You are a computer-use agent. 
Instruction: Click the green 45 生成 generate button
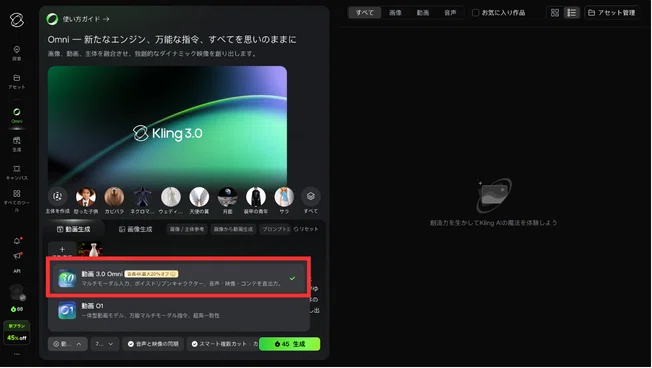(290, 344)
